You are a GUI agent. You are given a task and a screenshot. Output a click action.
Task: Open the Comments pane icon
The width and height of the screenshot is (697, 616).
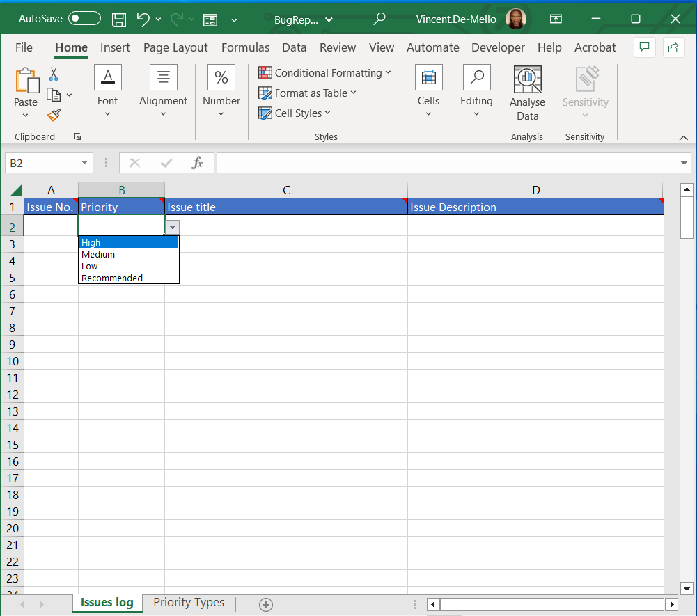645,47
